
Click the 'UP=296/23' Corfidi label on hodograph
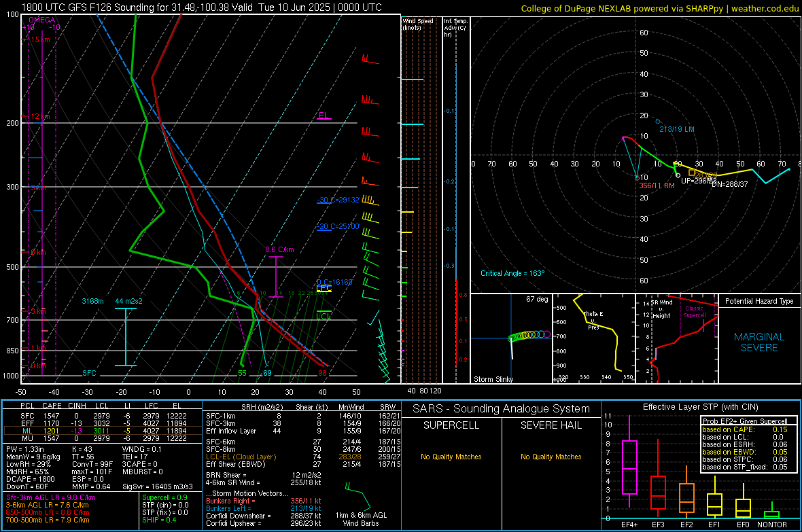[699, 181]
